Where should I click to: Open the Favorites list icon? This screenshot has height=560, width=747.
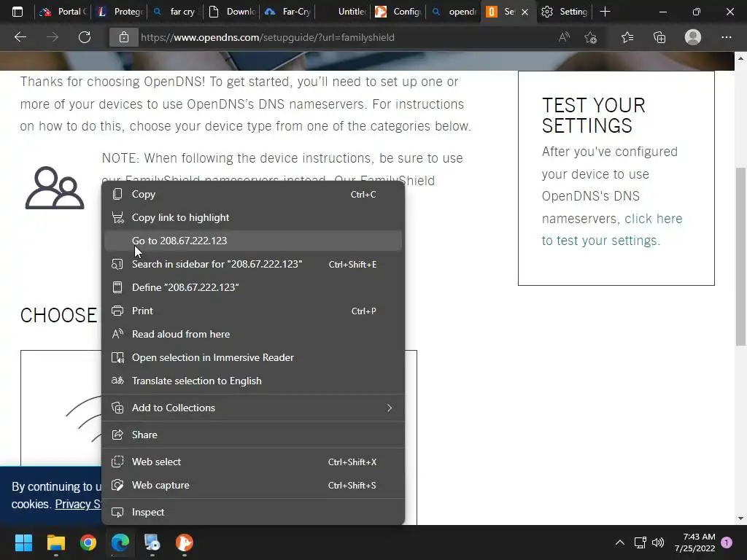click(x=627, y=37)
